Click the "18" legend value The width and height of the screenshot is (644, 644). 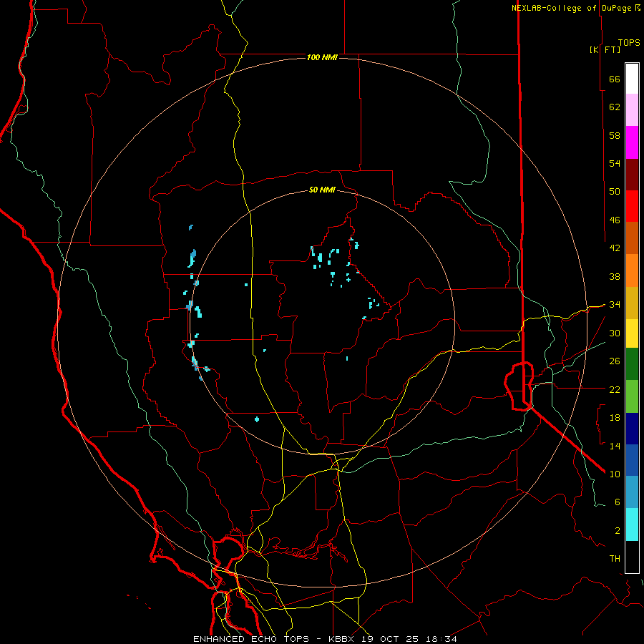click(x=615, y=418)
